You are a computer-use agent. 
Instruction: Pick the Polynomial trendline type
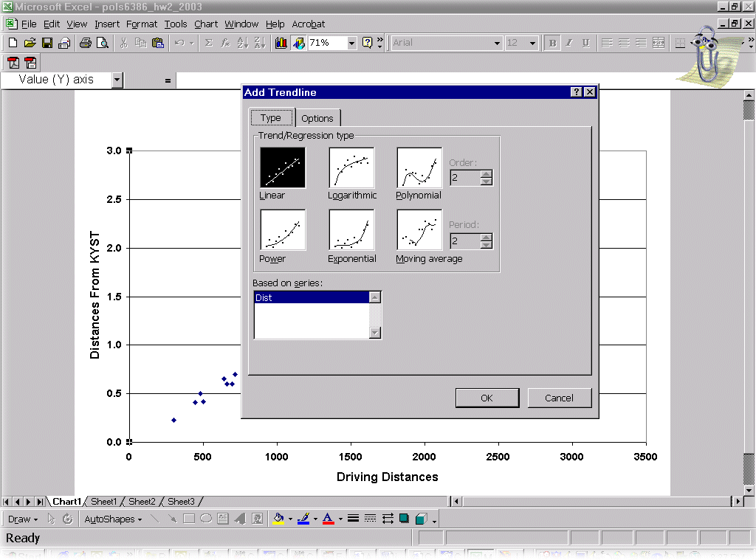point(419,167)
